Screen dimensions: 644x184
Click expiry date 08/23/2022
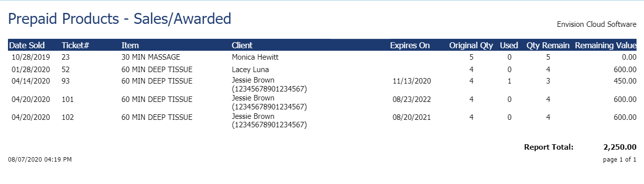(411, 99)
